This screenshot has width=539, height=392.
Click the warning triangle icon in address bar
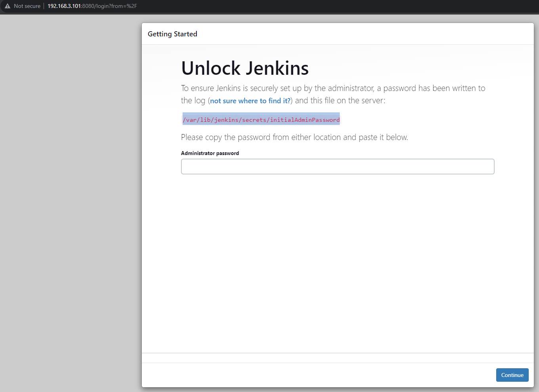pos(7,6)
